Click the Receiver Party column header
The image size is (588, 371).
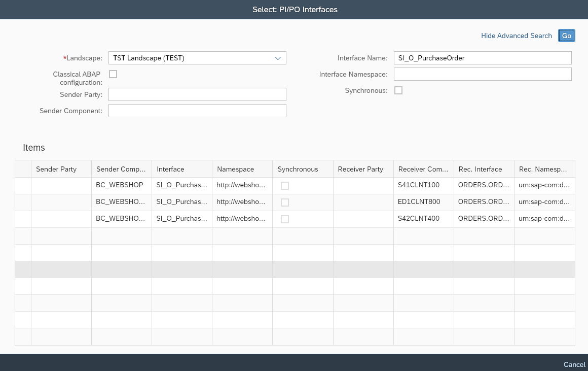(360, 169)
